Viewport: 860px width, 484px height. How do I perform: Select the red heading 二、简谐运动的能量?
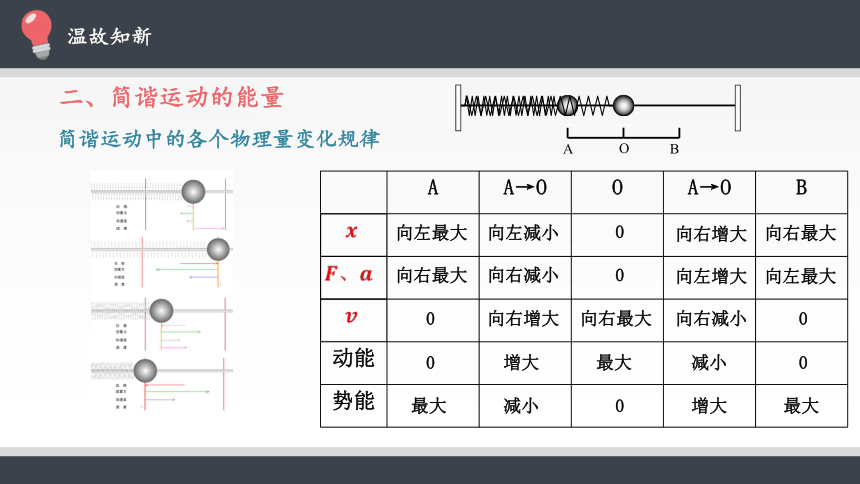(x=172, y=98)
